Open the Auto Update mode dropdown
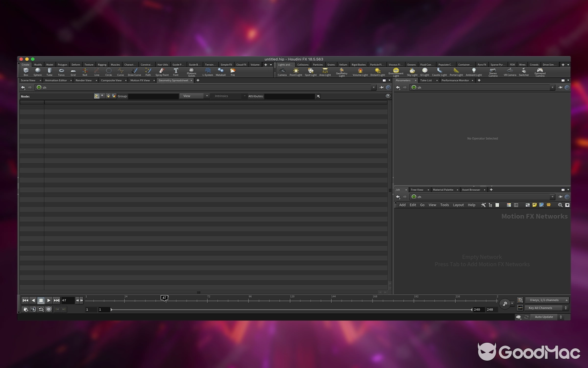The height and width of the screenshot is (368, 588). coord(545,317)
